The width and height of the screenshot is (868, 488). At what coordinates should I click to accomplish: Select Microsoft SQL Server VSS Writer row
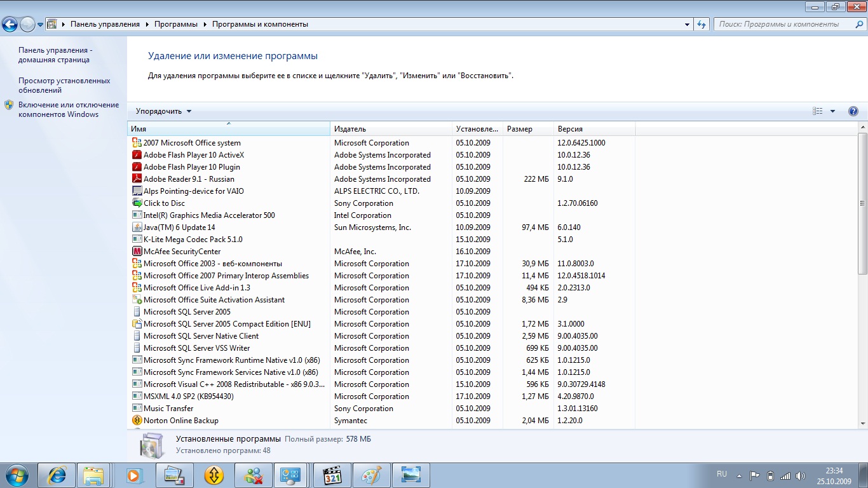[x=383, y=348]
